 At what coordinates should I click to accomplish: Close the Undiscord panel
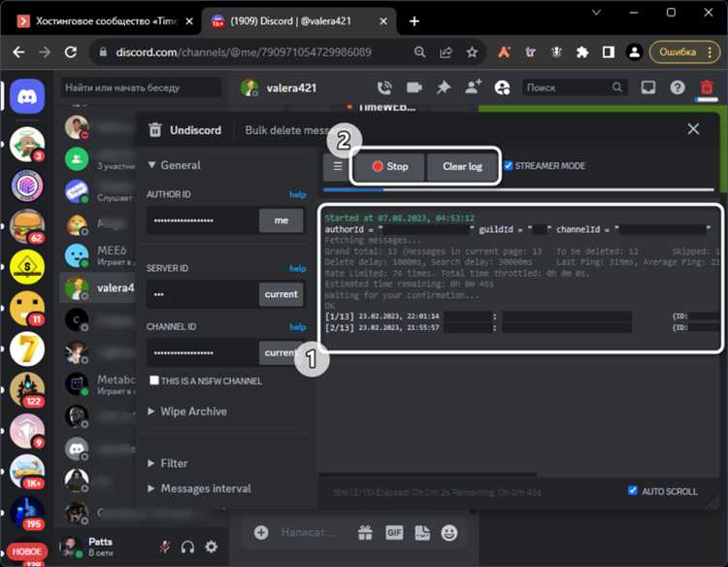693,129
